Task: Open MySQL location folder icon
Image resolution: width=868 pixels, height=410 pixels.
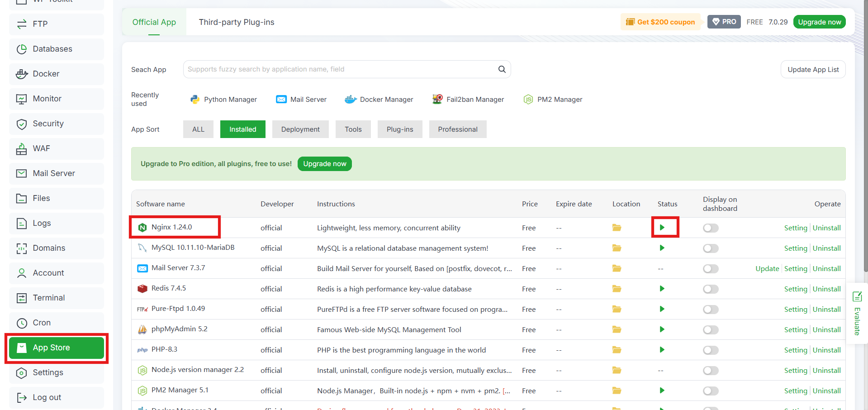Action: coord(617,248)
